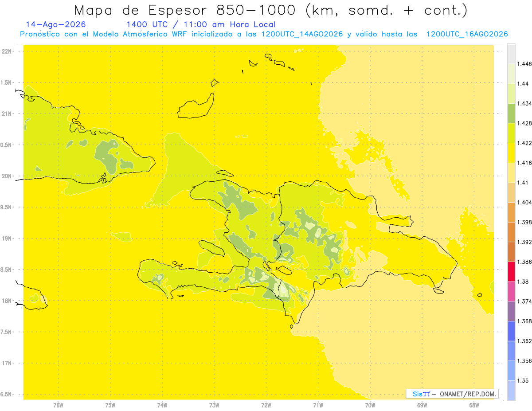Click the '73W' longitude axis label

click(x=214, y=405)
